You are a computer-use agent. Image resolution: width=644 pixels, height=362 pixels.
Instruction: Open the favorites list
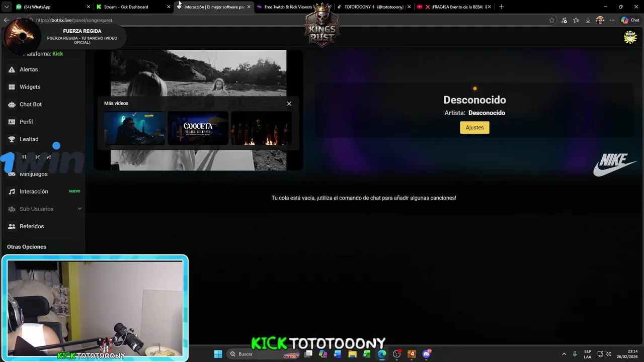(x=576, y=20)
